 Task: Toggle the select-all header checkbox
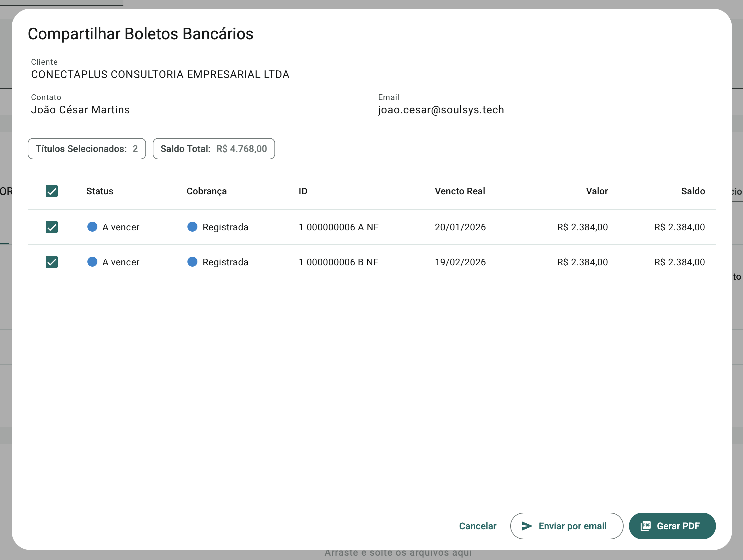coord(52,191)
